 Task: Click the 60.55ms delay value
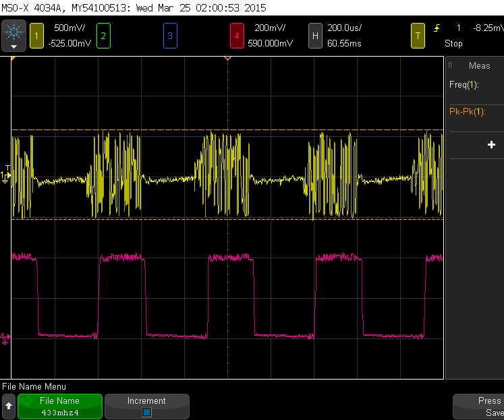[344, 43]
